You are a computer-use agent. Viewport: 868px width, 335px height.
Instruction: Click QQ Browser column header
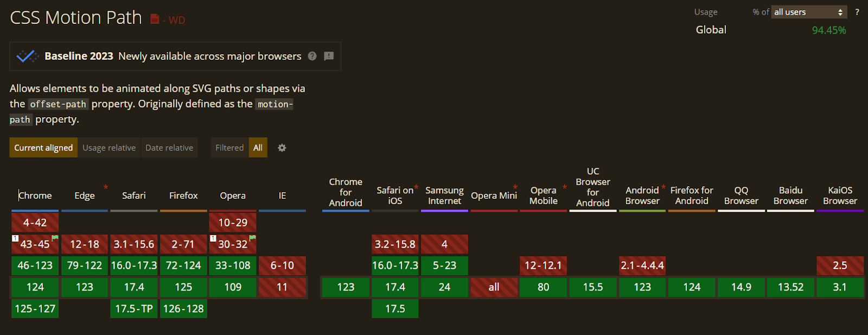[x=741, y=195]
